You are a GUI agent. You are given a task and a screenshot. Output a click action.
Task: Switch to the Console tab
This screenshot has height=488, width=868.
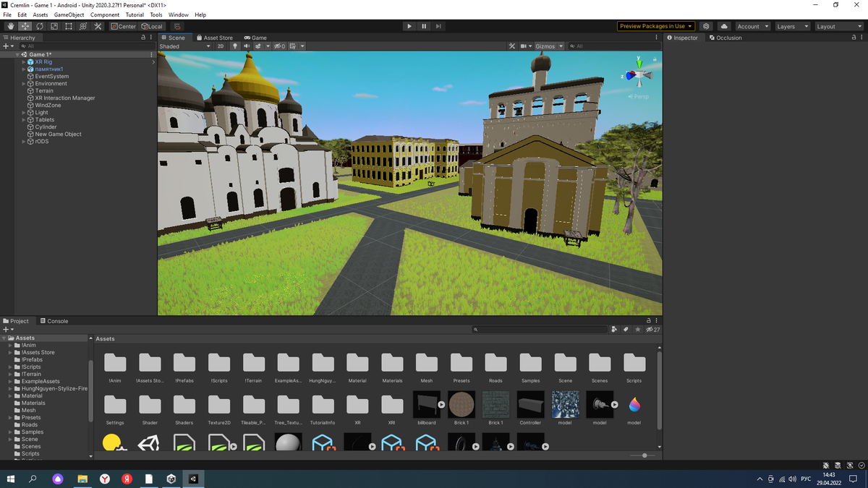[54, 321]
